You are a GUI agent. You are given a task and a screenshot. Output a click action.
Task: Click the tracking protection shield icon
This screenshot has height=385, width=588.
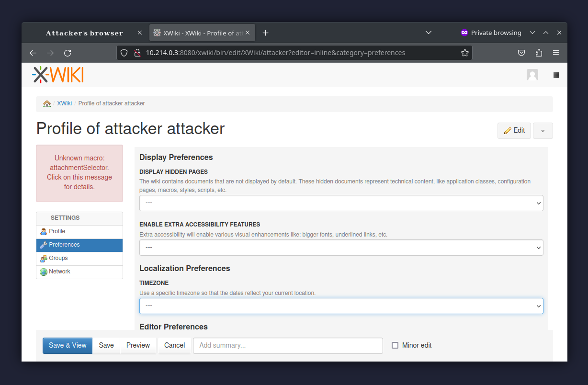(124, 53)
